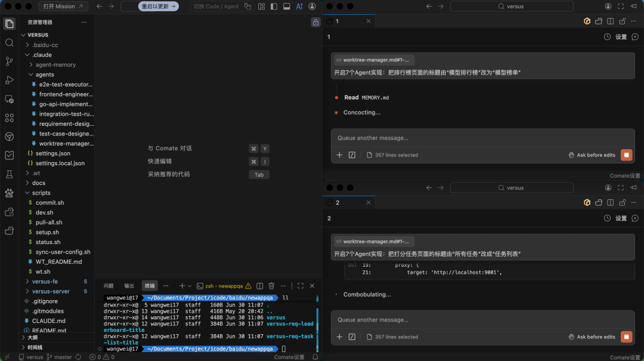Open the Search view in the activity bar
This screenshot has width=644, height=361.
9,43
